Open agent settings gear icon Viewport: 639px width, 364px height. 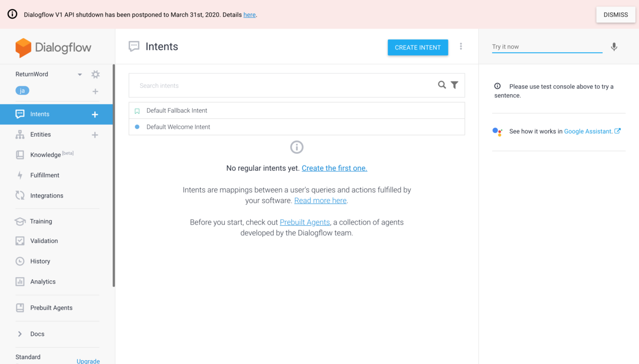tap(95, 75)
